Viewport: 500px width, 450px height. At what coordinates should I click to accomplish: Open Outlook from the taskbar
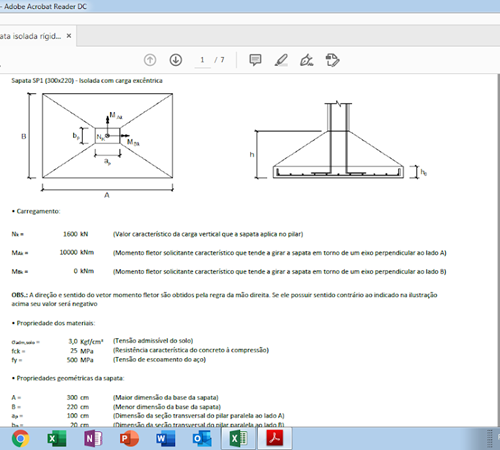click(x=202, y=438)
